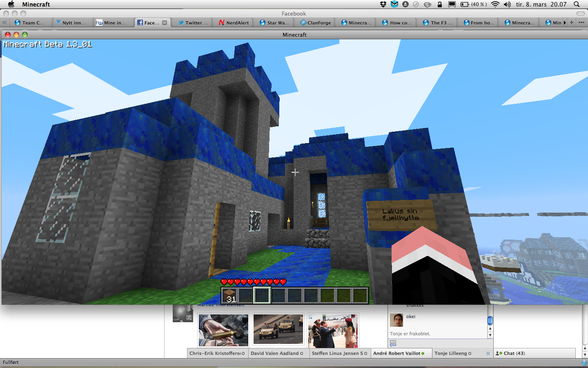
Task: Open the Minecraft application menu
Action: tap(36, 4)
